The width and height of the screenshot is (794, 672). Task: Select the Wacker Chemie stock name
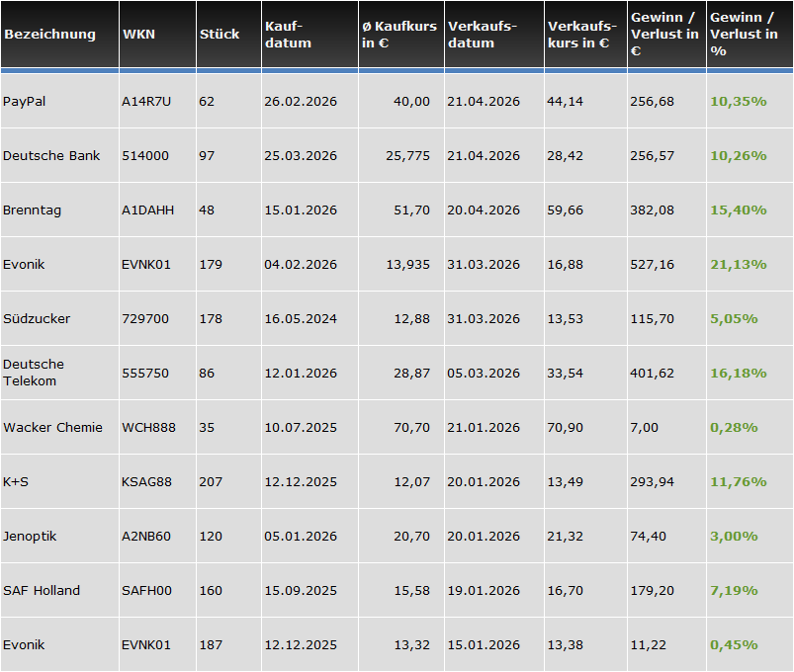pos(52,428)
